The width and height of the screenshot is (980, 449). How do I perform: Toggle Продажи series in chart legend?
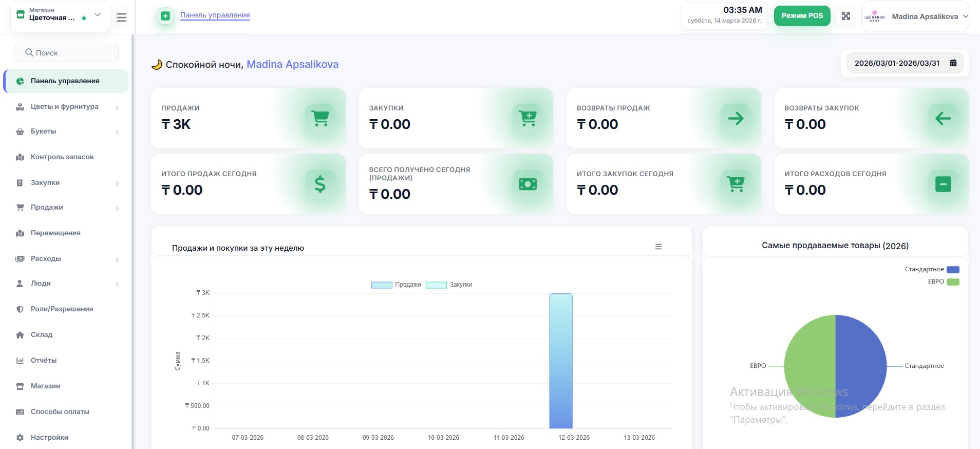click(396, 285)
